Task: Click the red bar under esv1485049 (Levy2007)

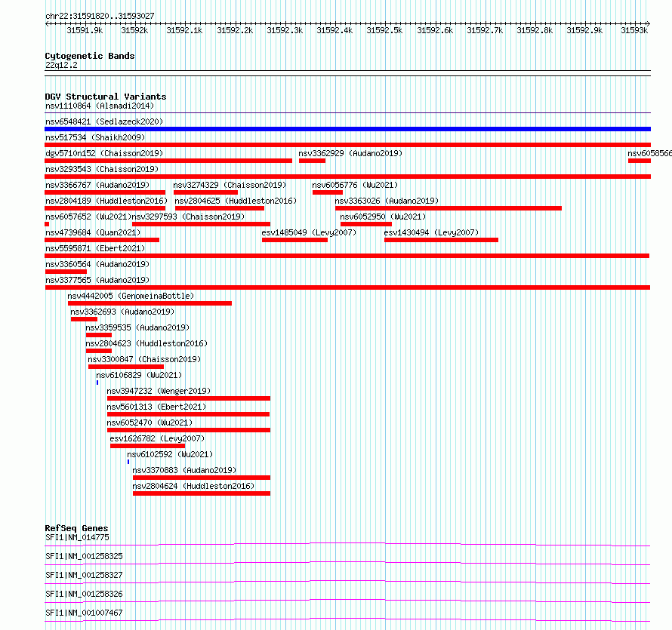Action: point(295,240)
